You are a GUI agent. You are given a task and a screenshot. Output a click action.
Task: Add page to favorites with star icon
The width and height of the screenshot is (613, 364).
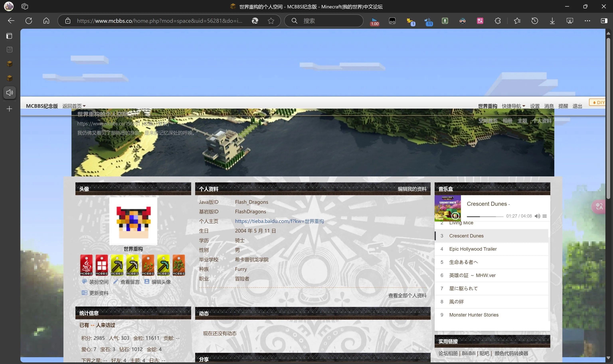[271, 21]
